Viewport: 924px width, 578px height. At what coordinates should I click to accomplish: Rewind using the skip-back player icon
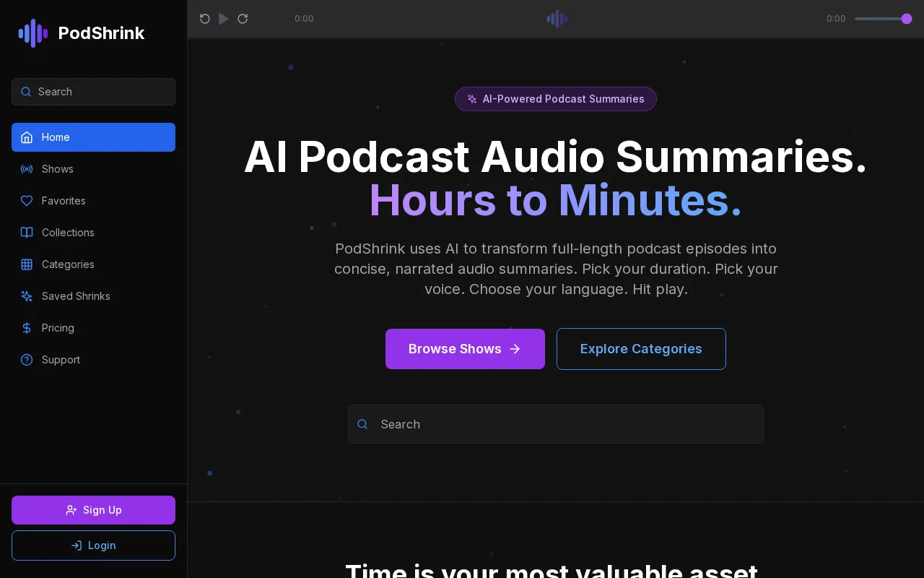point(205,19)
